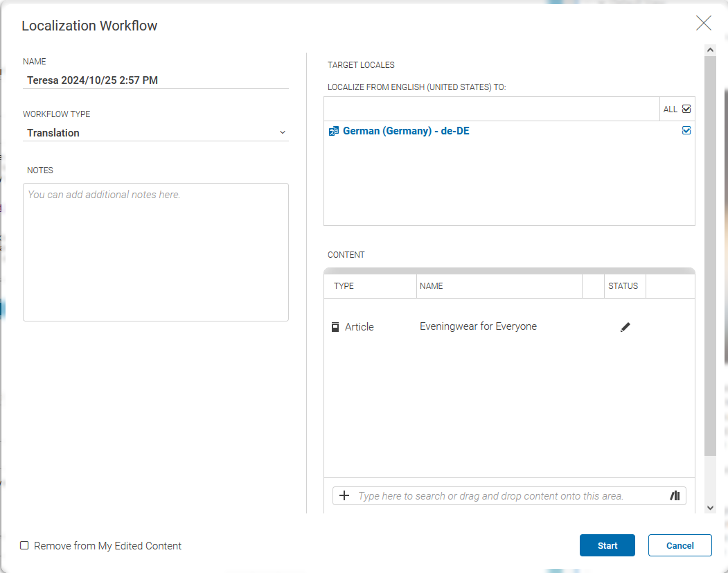This screenshot has height=573, width=728.
Task: Click the Translation dropdown chevron arrow
Action: coord(282,133)
